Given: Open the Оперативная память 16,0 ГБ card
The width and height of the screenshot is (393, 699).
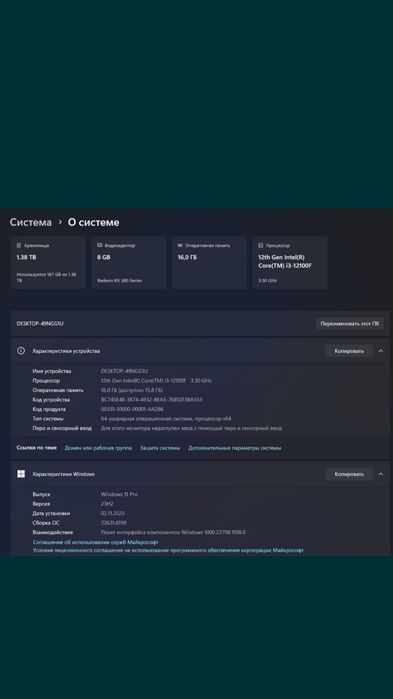Looking at the screenshot, I should pyautogui.click(x=209, y=263).
